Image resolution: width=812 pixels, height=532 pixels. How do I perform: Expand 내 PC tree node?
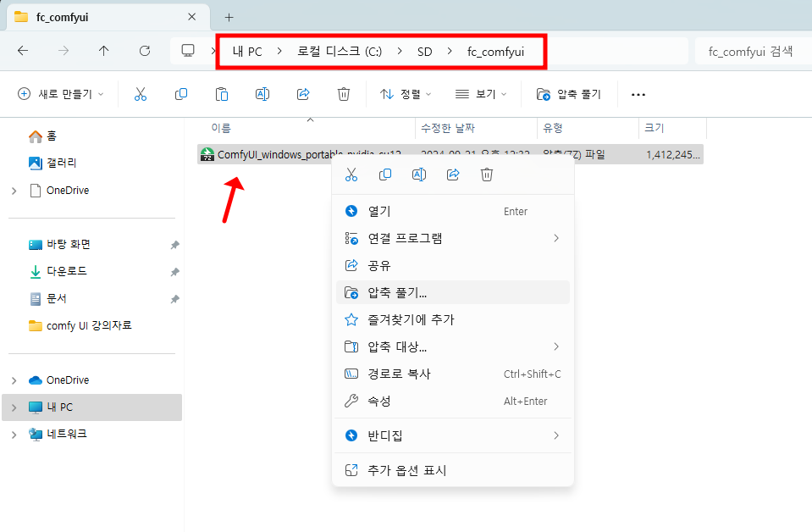pyautogui.click(x=14, y=407)
